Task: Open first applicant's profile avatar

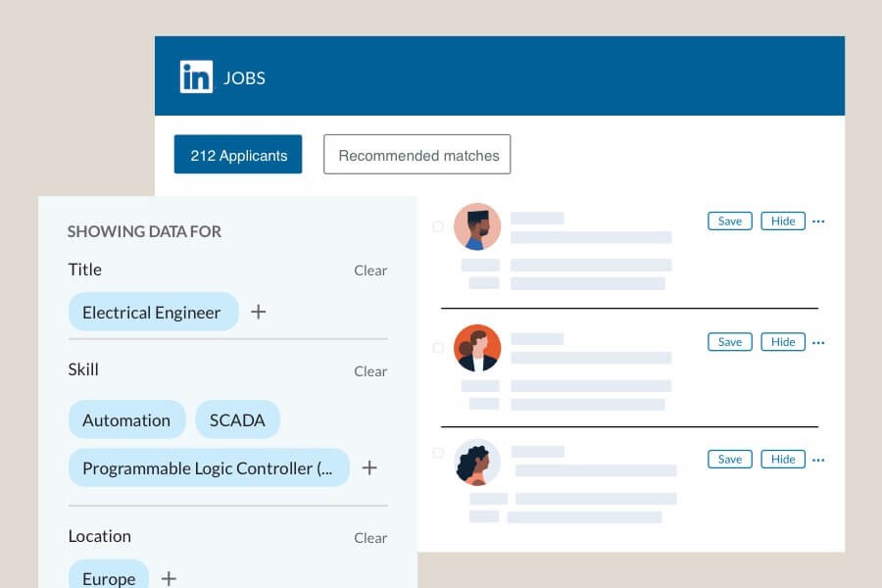Action: coord(477,226)
